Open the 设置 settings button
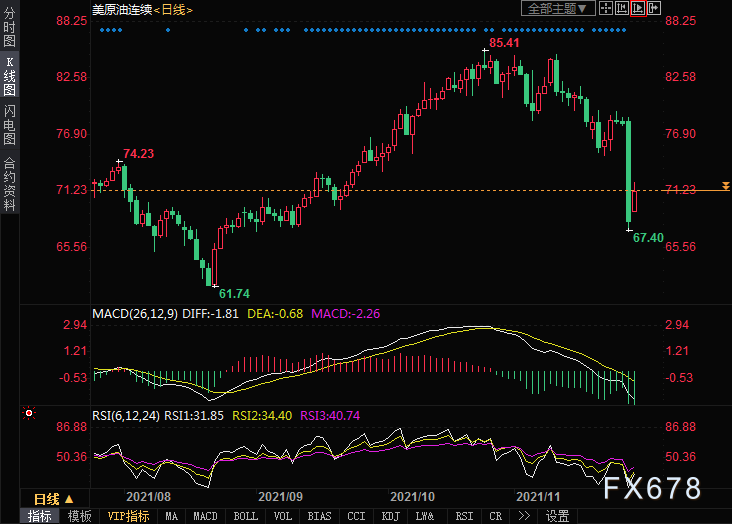Image resolution: width=732 pixels, height=524 pixels. tap(557, 516)
